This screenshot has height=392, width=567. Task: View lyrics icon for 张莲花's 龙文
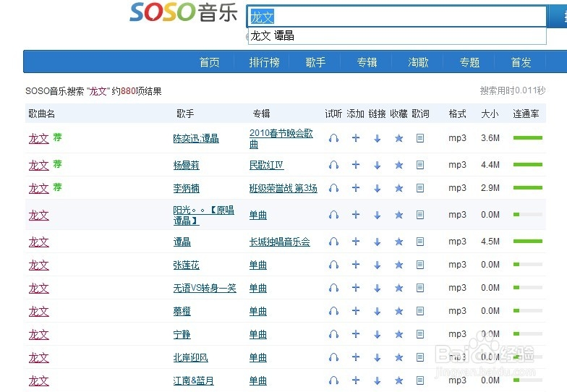420,265
